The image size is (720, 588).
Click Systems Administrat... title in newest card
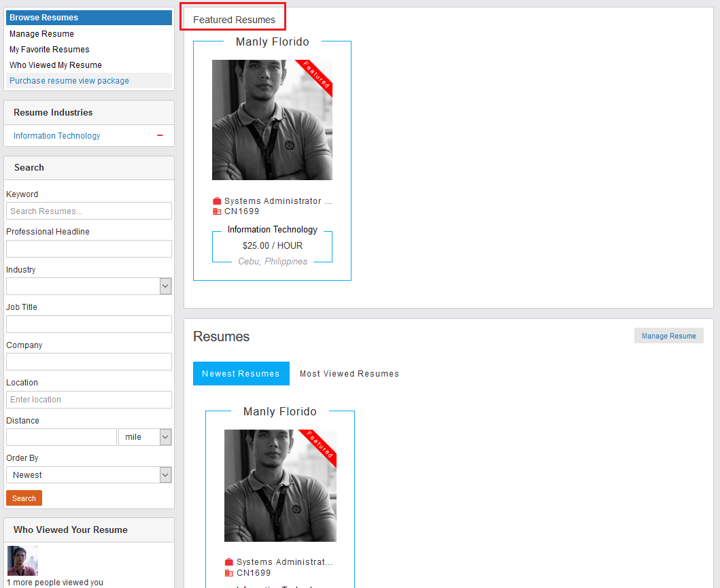(284, 562)
